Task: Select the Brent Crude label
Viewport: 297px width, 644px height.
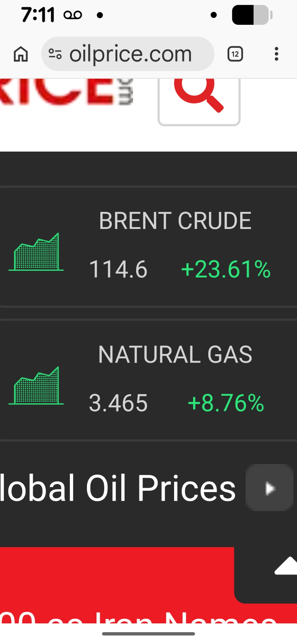Action: click(x=175, y=221)
